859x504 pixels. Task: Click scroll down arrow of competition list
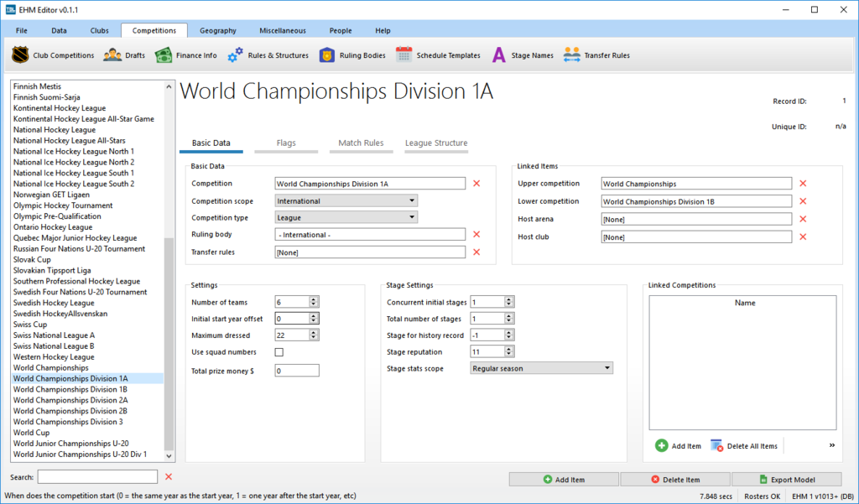pyautogui.click(x=169, y=456)
